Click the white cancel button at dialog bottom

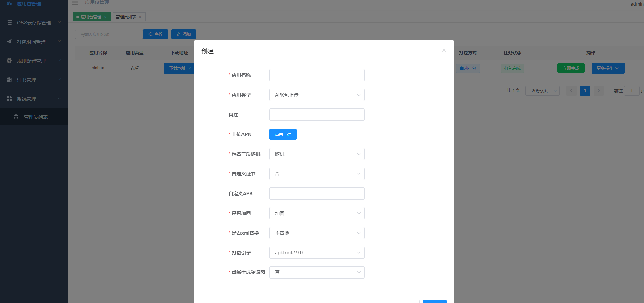coord(408,301)
